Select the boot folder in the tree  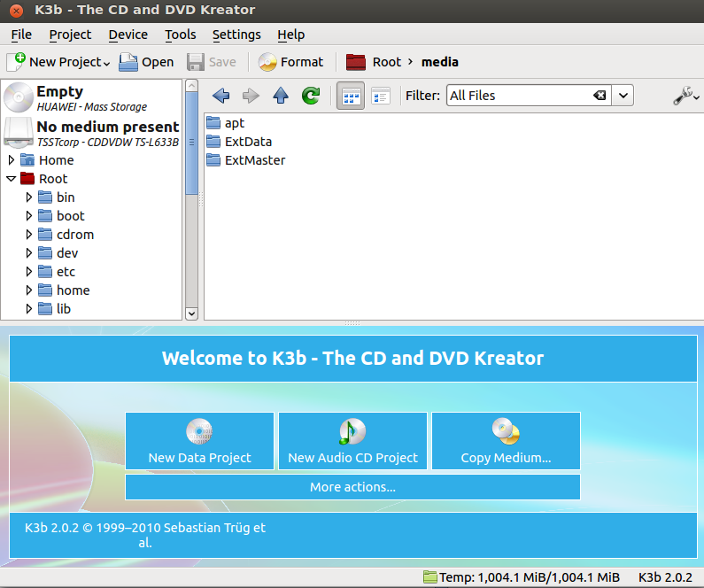(61, 216)
